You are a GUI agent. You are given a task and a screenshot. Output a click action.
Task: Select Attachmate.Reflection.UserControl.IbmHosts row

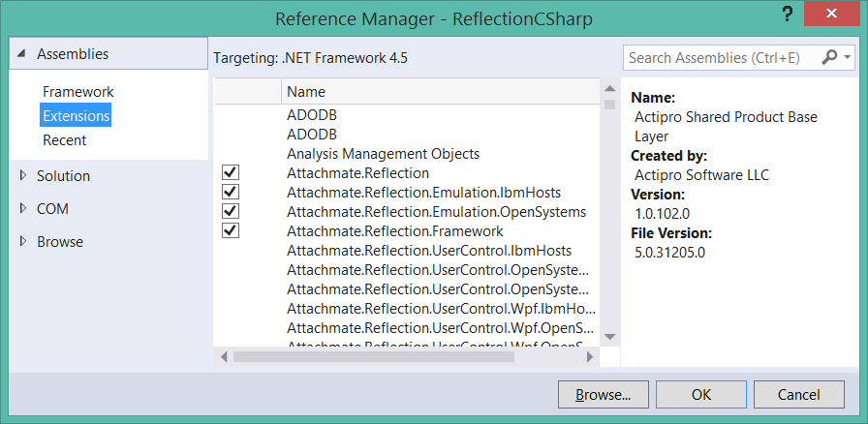tap(406, 251)
